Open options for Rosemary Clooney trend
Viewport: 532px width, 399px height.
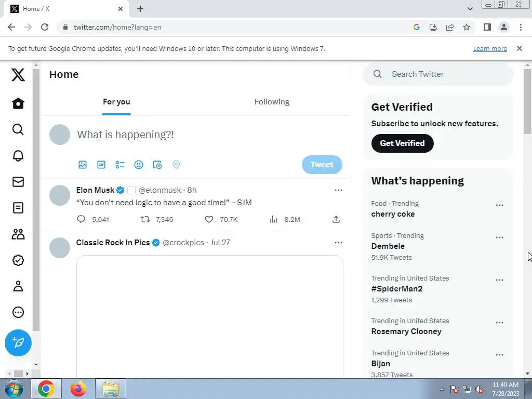click(x=499, y=323)
